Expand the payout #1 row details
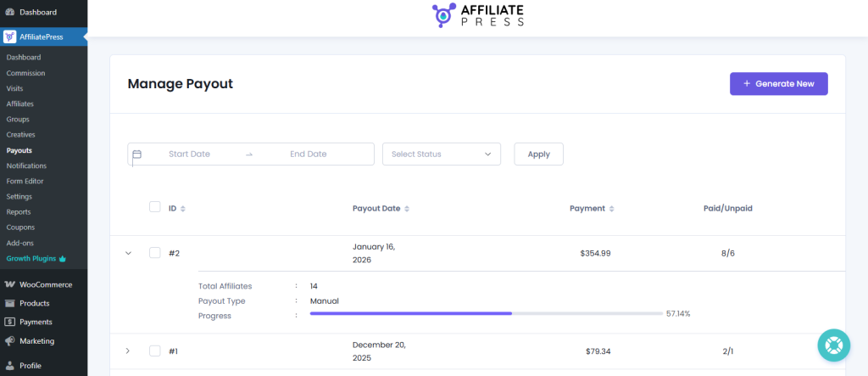This screenshot has width=868, height=376. (128, 351)
